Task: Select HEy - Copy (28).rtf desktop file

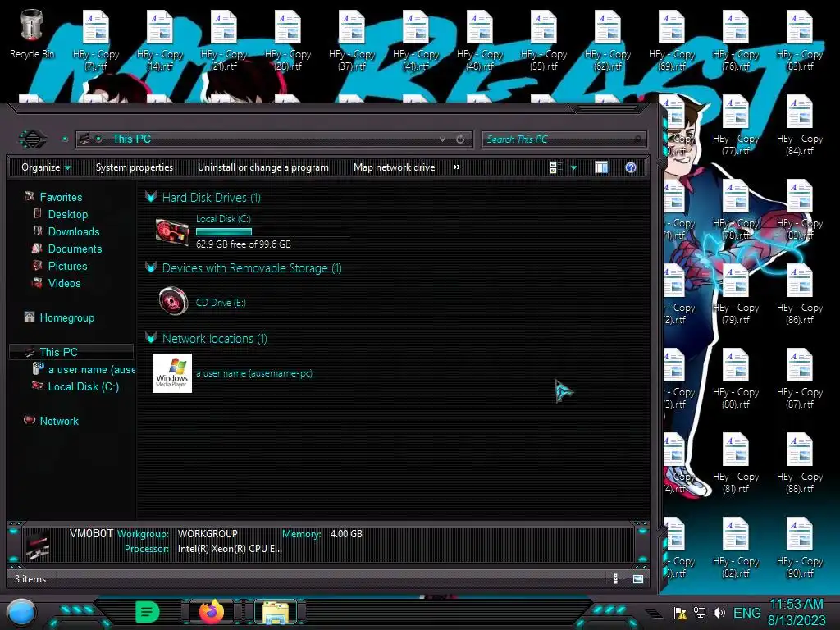Action: click(x=288, y=41)
